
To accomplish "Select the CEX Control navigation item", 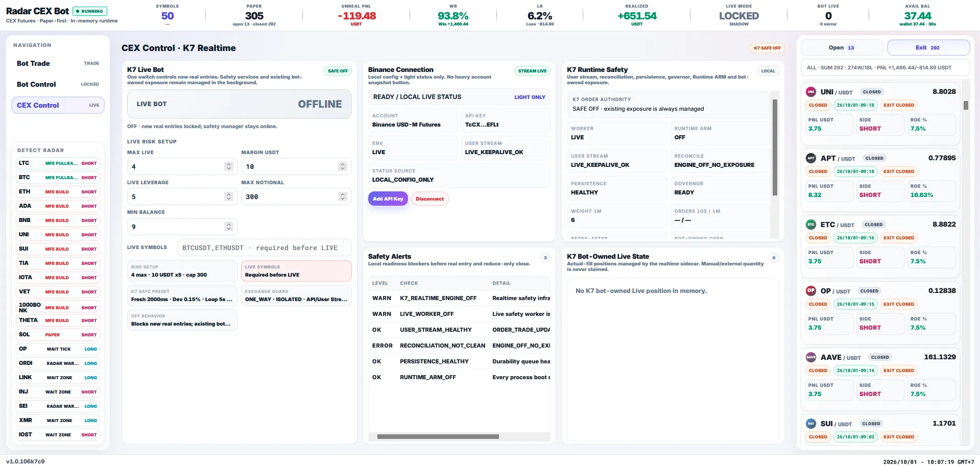I will pyautogui.click(x=58, y=105).
